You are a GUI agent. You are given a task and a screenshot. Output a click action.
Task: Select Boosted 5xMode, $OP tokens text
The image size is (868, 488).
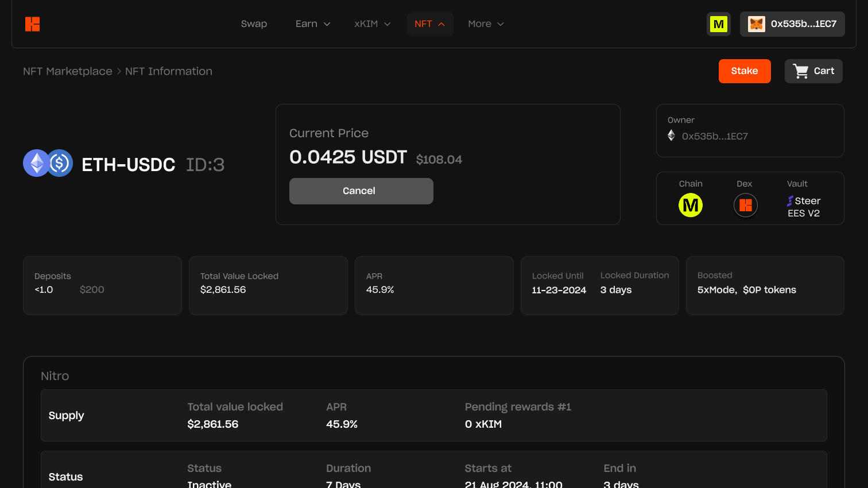tap(747, 290)
